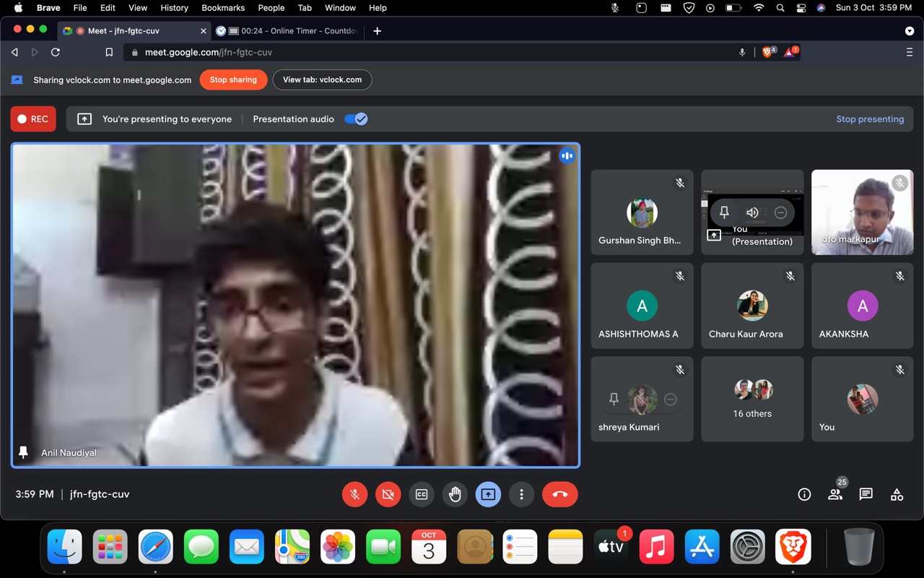Expand the tab search chevron in Brave

[910, 31]
